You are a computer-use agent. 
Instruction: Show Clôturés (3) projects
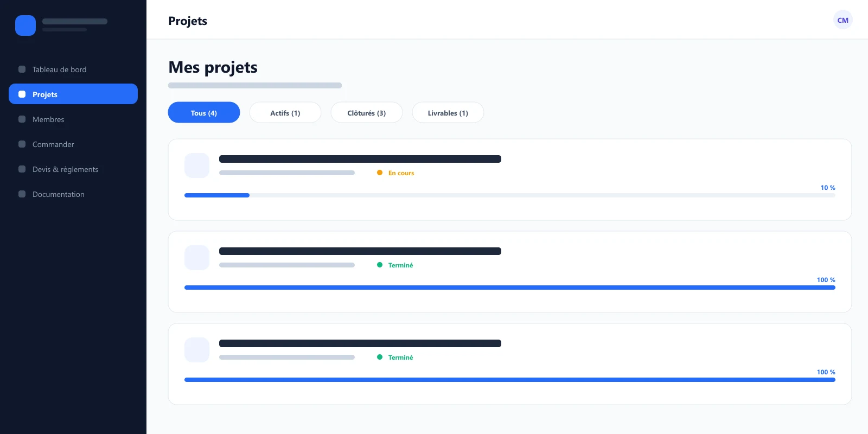367,112
